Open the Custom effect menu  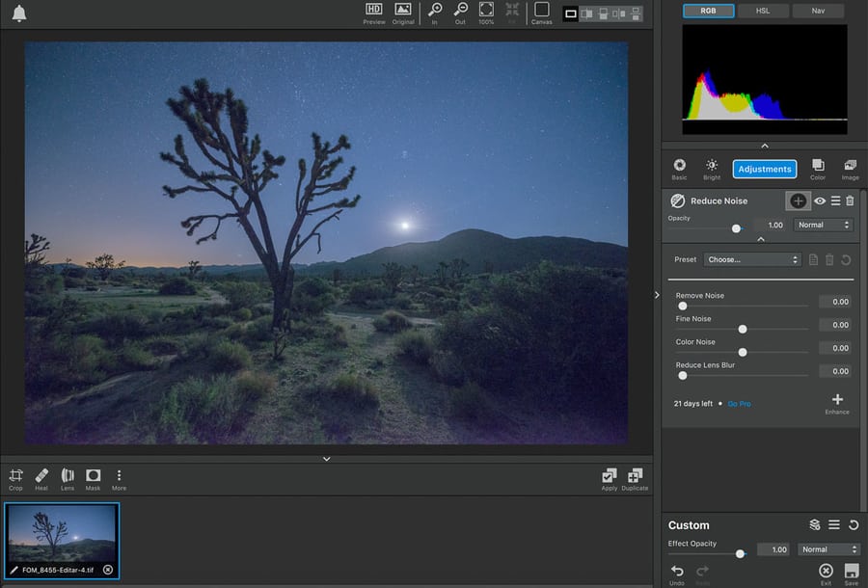(x=833, y=524)
